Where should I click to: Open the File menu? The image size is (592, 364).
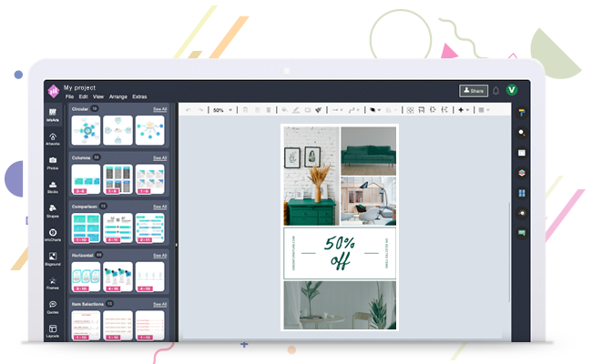[69, 96]
